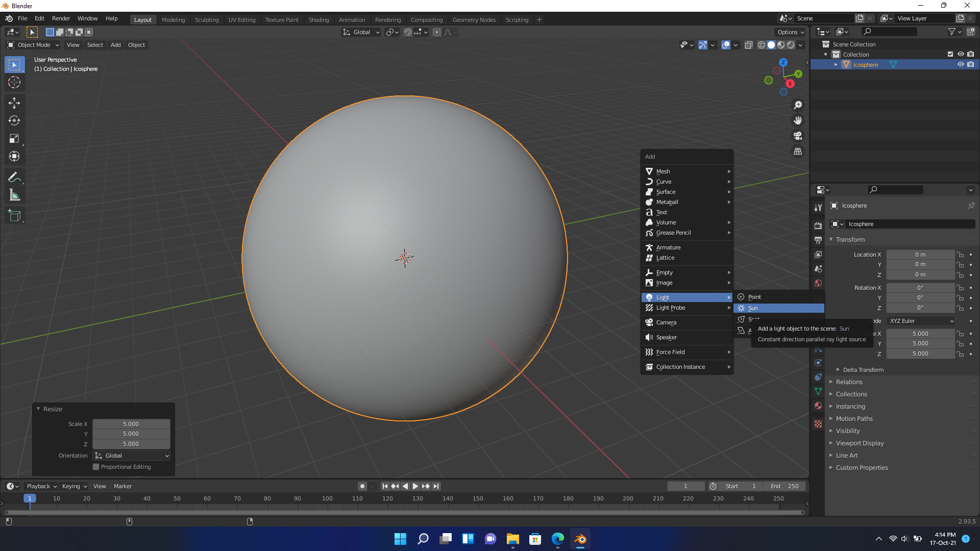Toggle Icosphere visibility eye in outliner
The image size is (980, 551).
coord(961,64)
